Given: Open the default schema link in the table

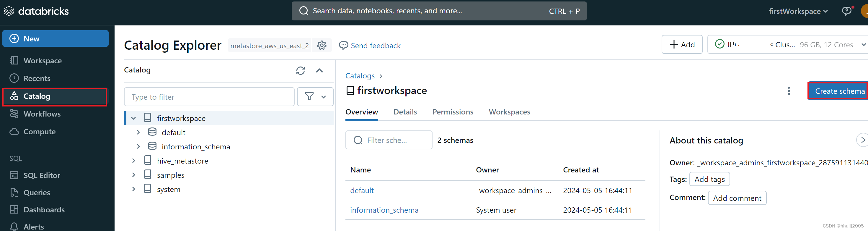Looking at the screenshot, I should coord(362,190).
